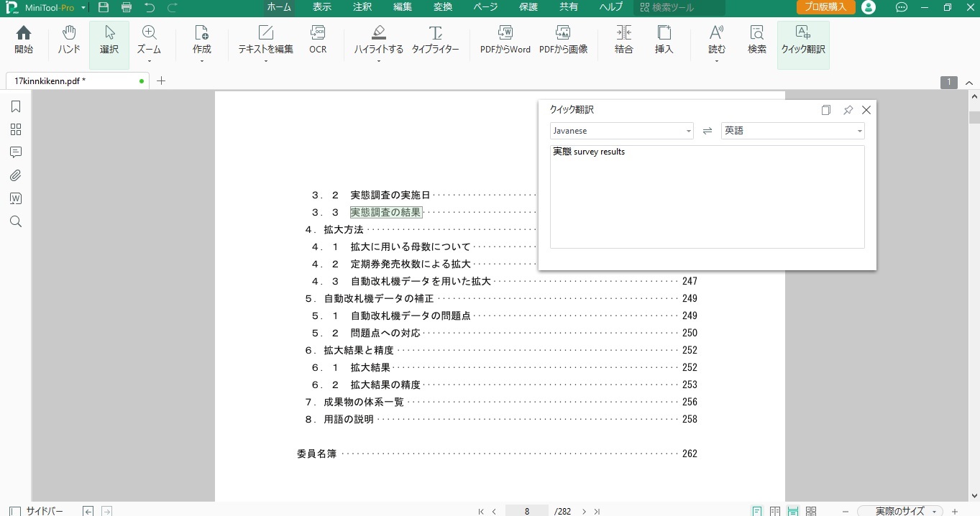The width and height of the screenshot is (980, 516).
Task: Open the 実際のサイズ zoom level dropdown
Action: pos(899,511)
